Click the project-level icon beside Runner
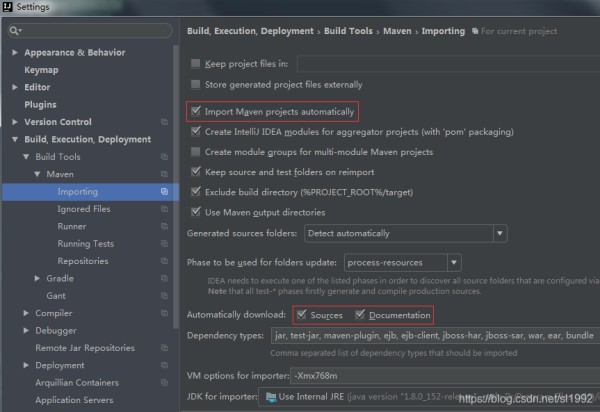Image resolution: width=600 pixels, height=412 pixels. (164, 226)
